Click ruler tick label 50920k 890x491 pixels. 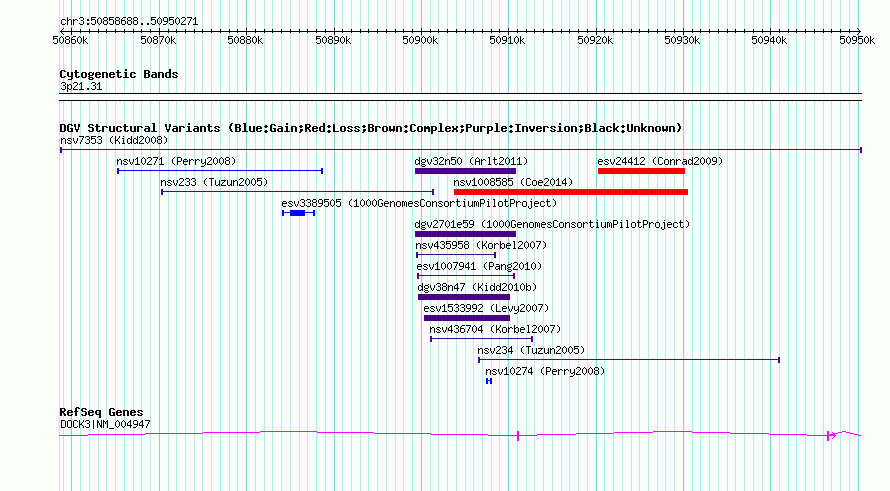(595, 40)
